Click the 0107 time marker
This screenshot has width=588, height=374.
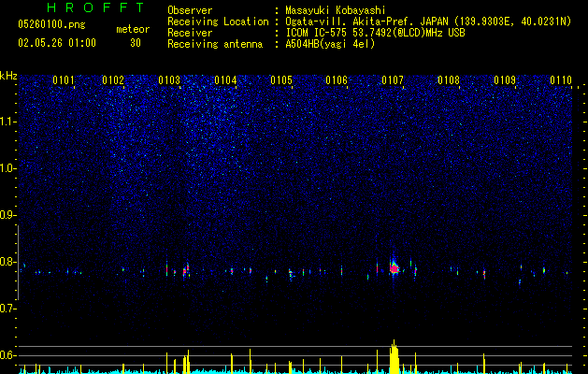click(x=393, y=80)
